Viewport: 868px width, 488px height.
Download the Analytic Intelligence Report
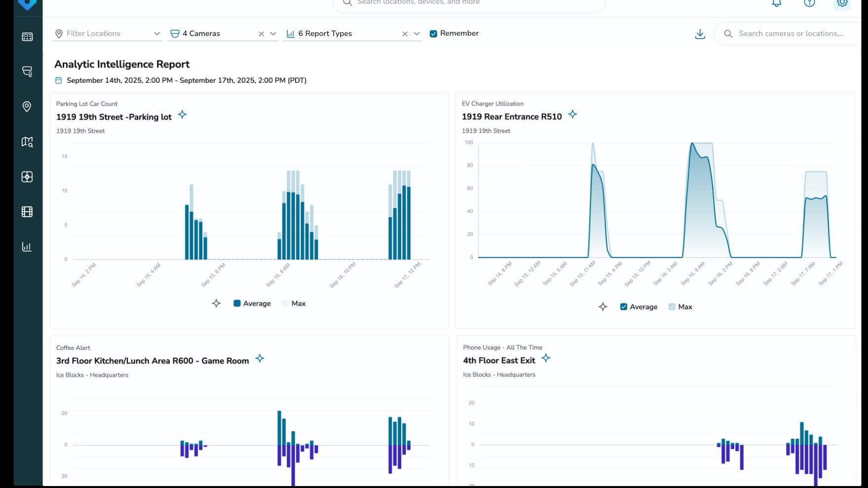click(x=700, y=34)
